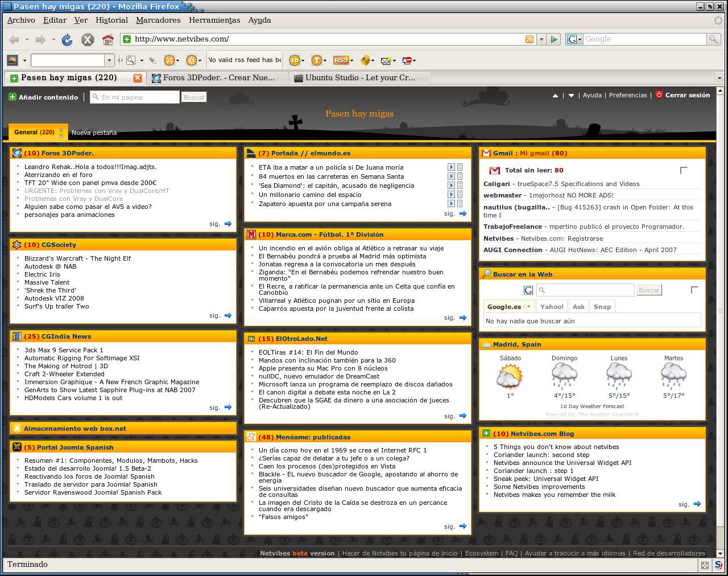The height and width of the screenshot is (576, 728).
Task: Click the magnifier search button in Google box
Action: 713,39
